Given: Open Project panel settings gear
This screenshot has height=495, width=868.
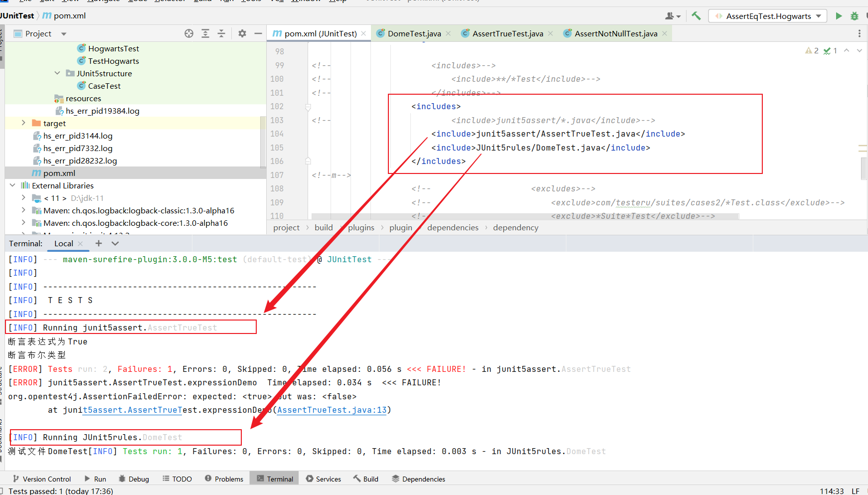Looking at the screenshot, I should [x=242, y=33].
